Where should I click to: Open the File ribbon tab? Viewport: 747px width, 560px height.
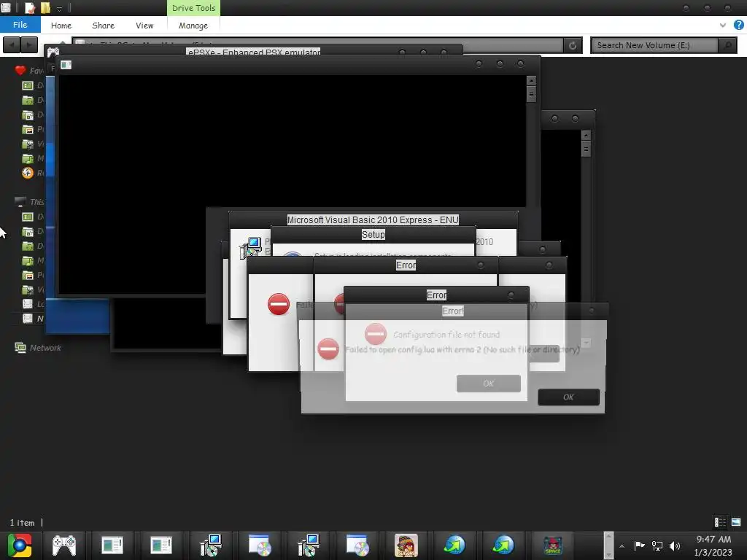pyautogui.click(x=20, y=25)
